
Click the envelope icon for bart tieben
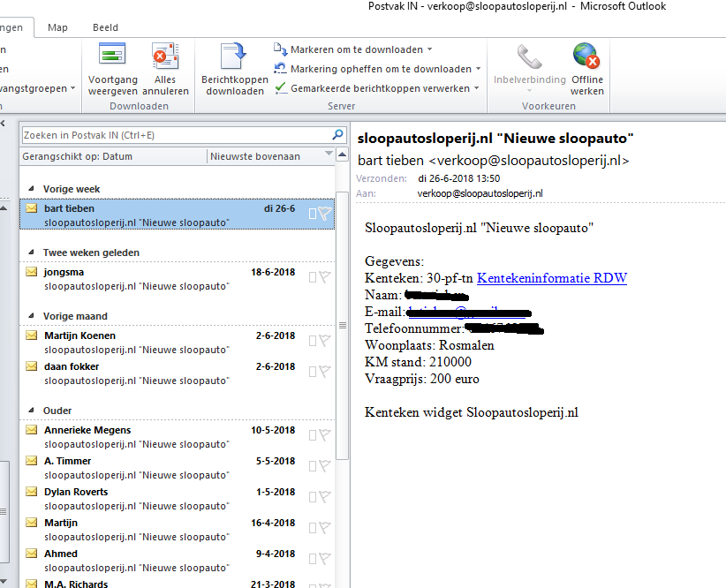pos(32,208)
